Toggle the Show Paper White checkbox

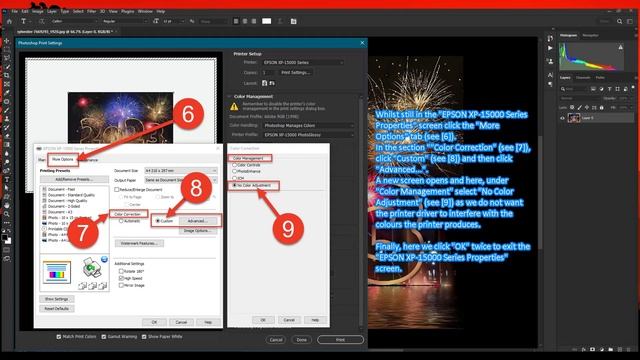click(144, 337)
